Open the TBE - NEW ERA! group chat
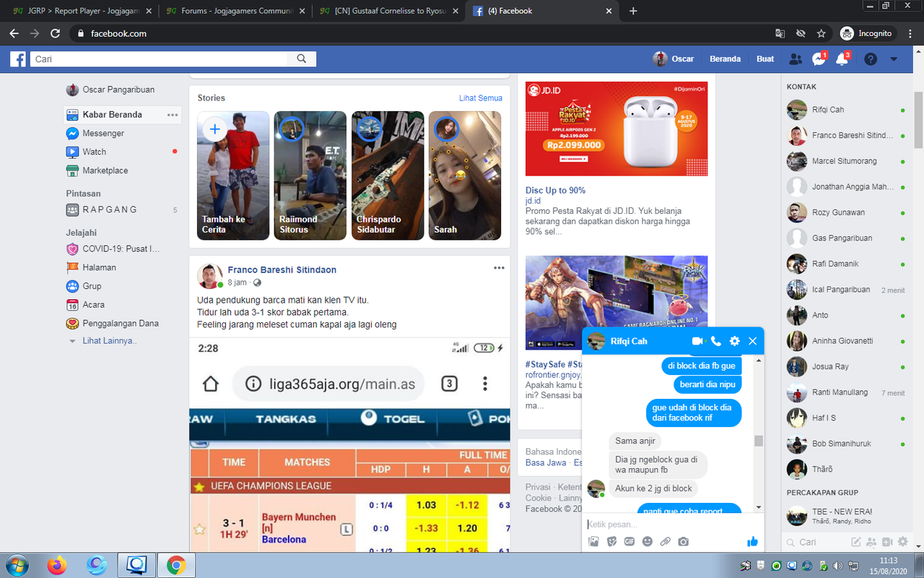 click(845, 516)
